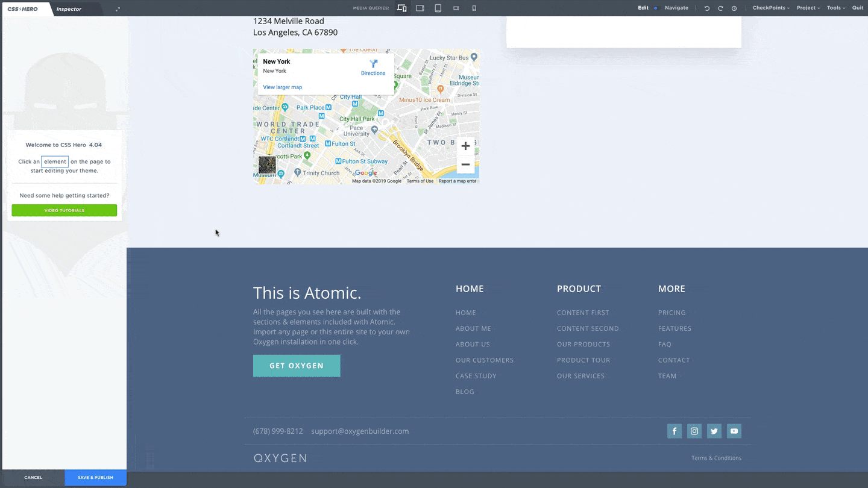Viewport: 868px width, 488px height.
Task: Zoom out on the map
Action: point(465,164)
